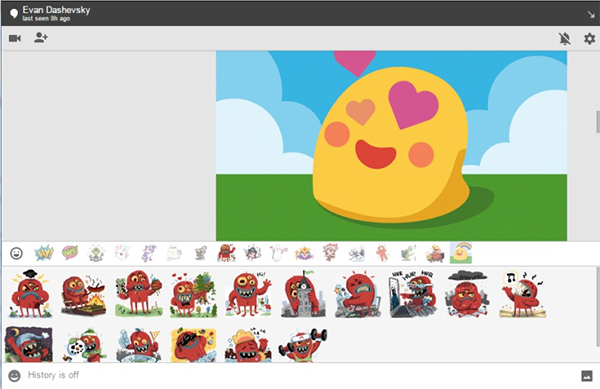Start a video call with Evan

(x=15, y=38)
